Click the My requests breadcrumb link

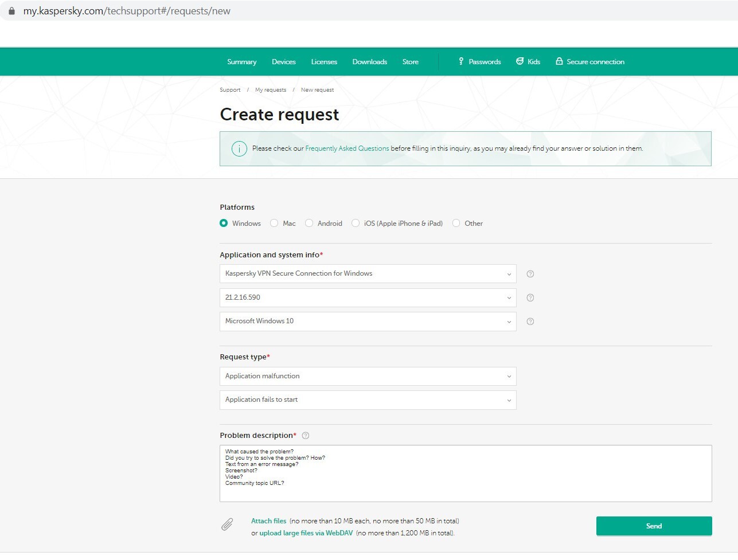pos(271,90)
